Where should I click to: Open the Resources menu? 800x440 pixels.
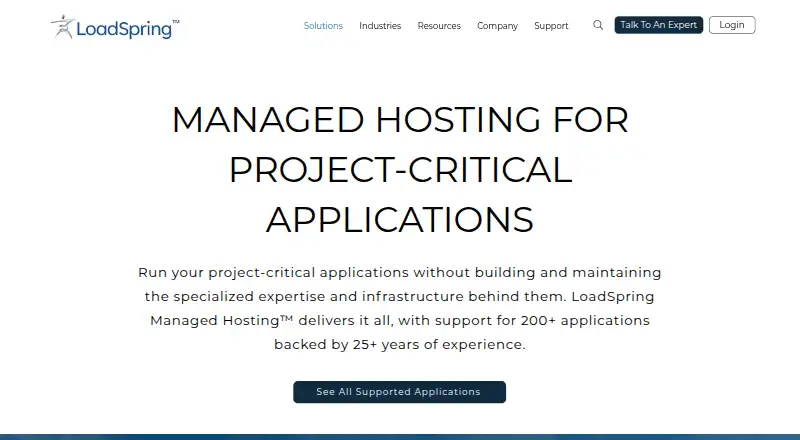[439, 26]
